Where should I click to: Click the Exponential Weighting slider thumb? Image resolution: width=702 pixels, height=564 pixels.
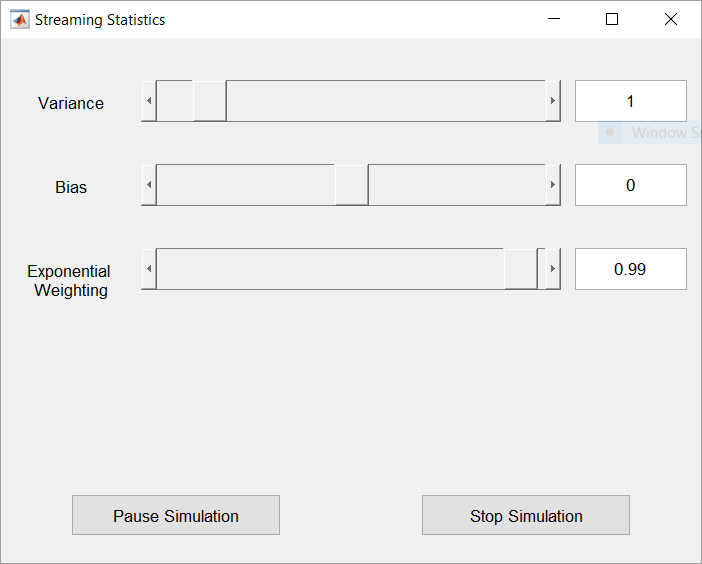pos(521,269)
